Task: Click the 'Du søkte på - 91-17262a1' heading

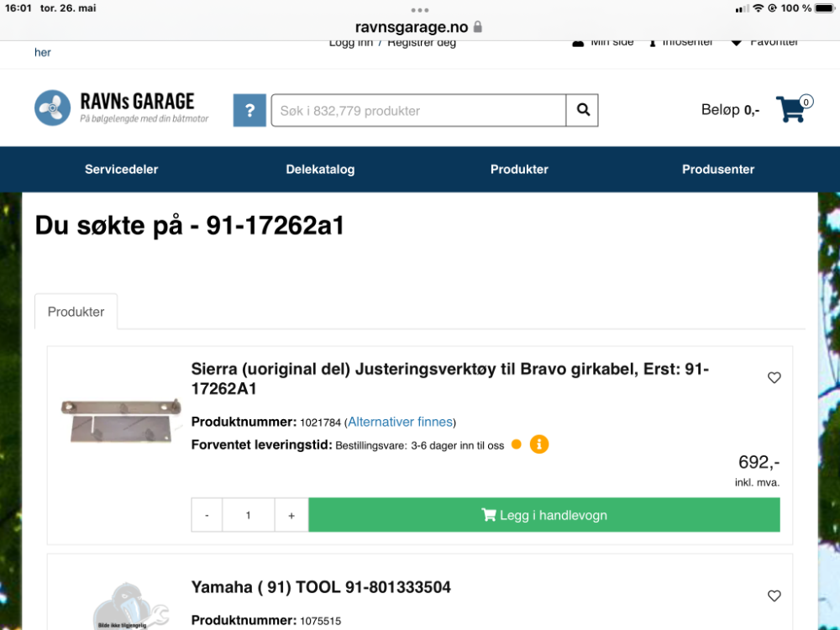Action: [x=190, y=225]
